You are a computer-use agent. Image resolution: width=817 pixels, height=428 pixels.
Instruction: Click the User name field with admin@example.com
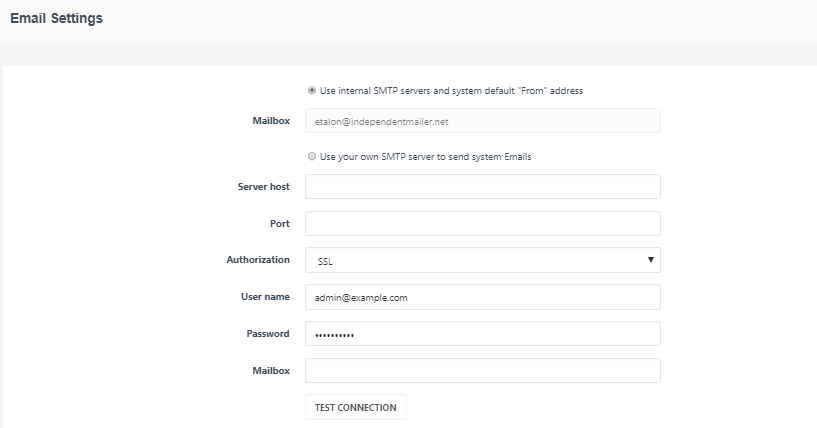[x=482, y=297]
